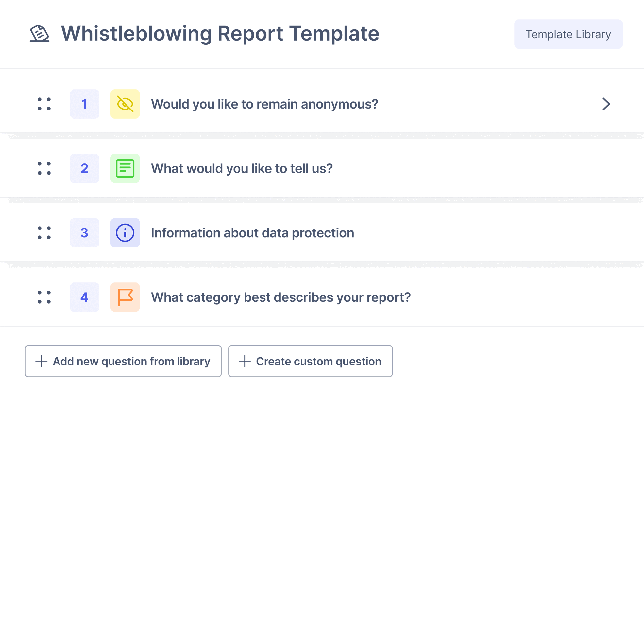Click the drag handle of question 2
Viewport: 644px width, 644px height.
point(44,168)
